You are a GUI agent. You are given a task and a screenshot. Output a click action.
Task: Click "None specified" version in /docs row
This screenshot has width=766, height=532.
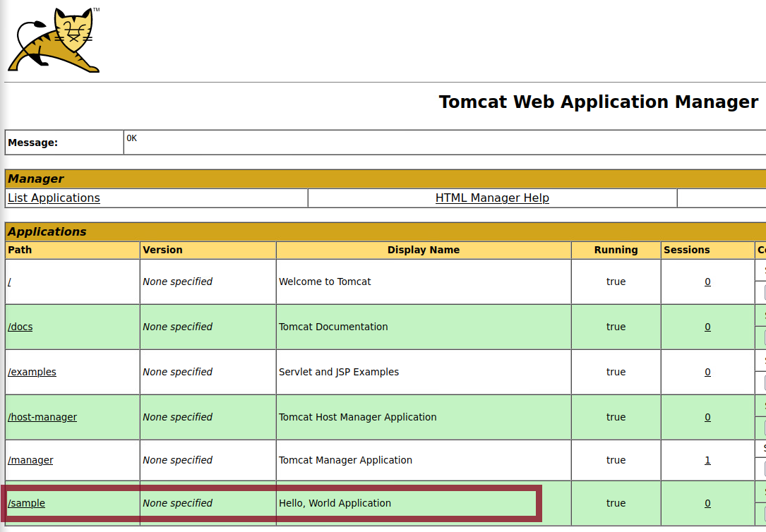[177, 327]
